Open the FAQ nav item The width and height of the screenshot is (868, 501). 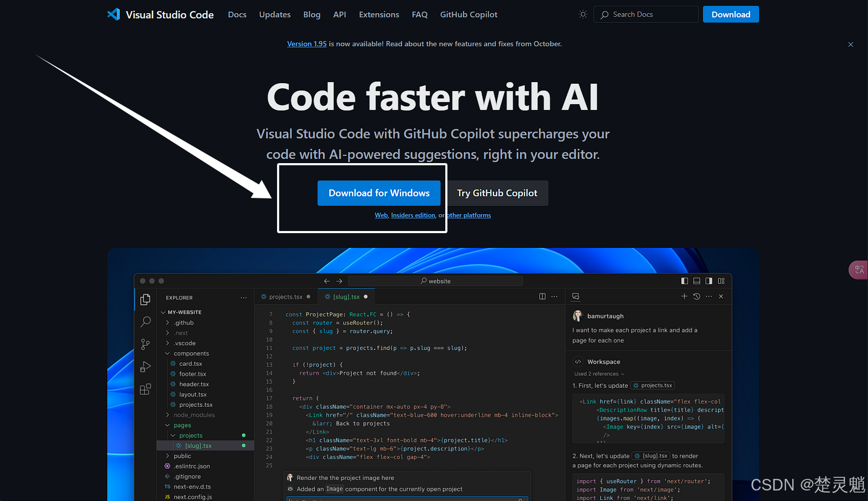420,14
